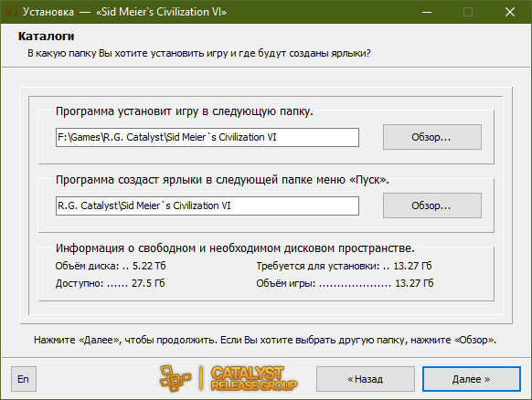Click the Требуется для установки 13.27 Гб label
The height and width of the screenshot is (400, 532).
click(344, 266)
